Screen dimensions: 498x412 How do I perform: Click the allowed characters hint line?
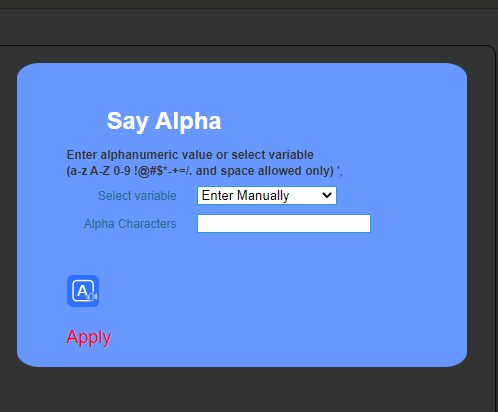204,171
